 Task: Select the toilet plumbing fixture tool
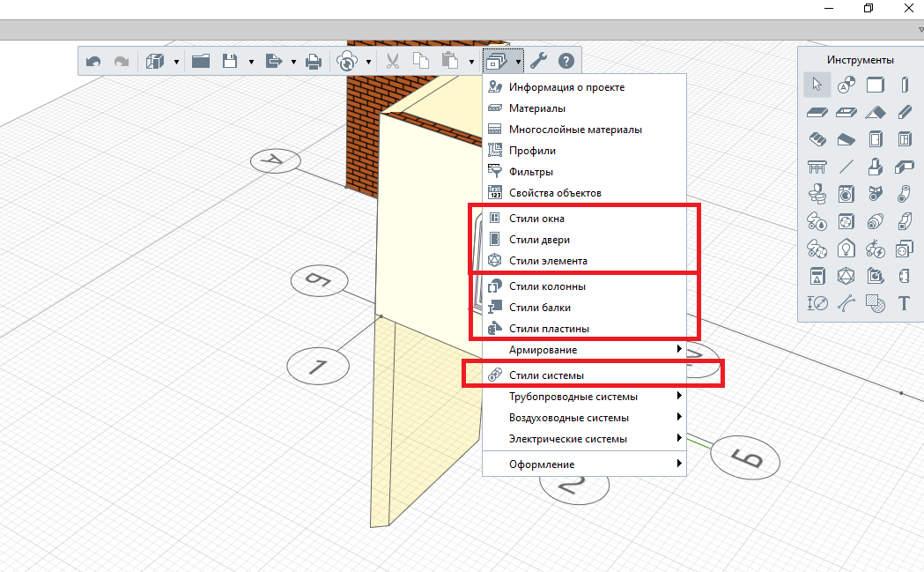coord(817,194)
